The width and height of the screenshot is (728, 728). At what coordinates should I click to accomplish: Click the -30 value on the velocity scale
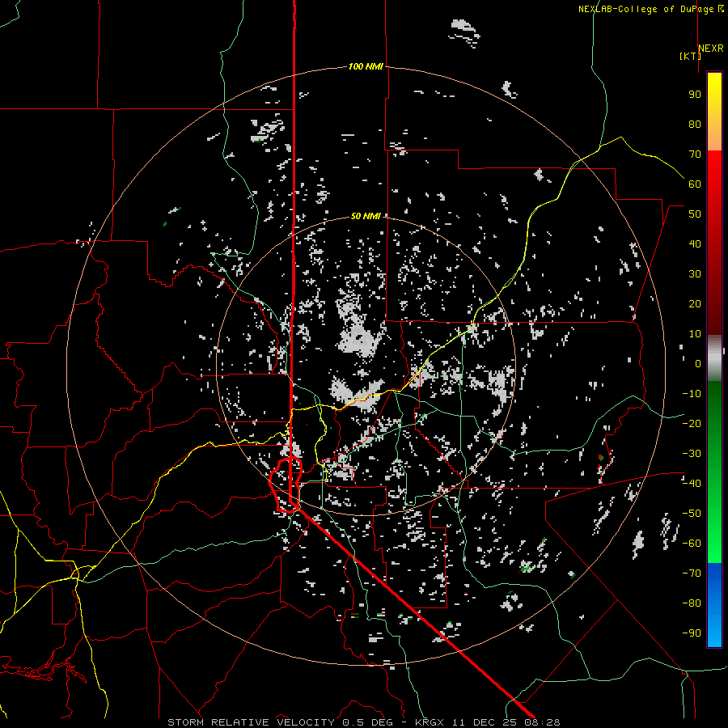pyautogui.click(x=692, y=454)
